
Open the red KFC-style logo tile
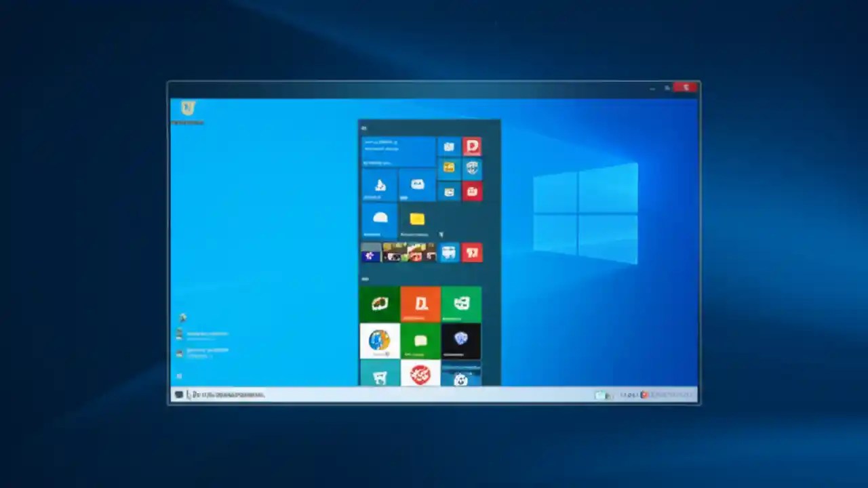pos(421,375)
